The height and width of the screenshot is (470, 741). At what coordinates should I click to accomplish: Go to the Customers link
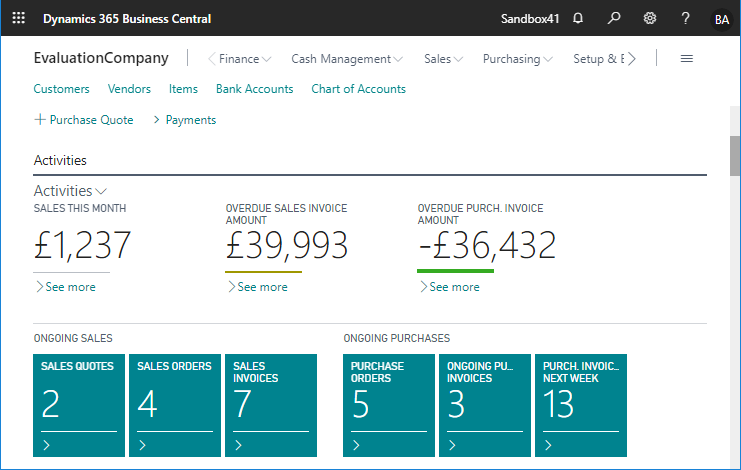tap(61, 89)
